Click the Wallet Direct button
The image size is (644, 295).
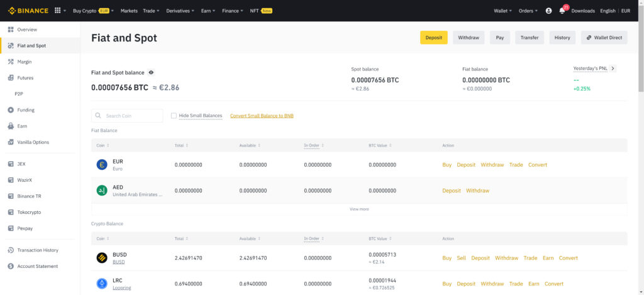coord(604,37)
